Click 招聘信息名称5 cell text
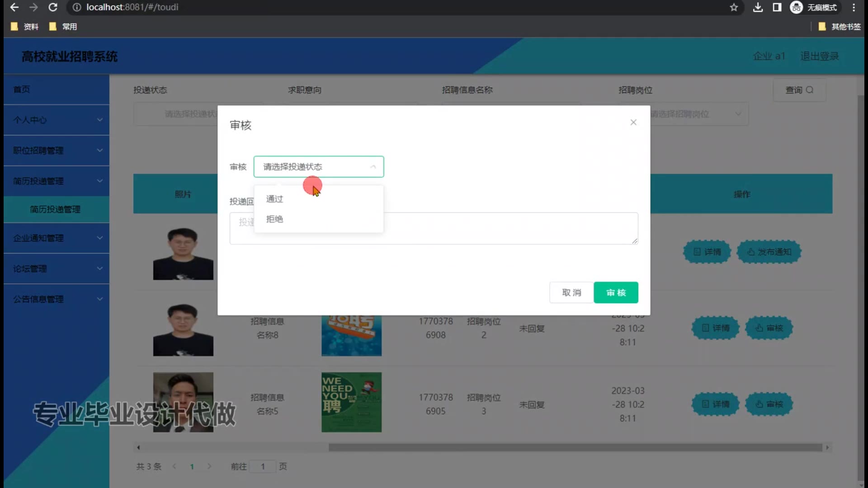 tap(267, 404)
